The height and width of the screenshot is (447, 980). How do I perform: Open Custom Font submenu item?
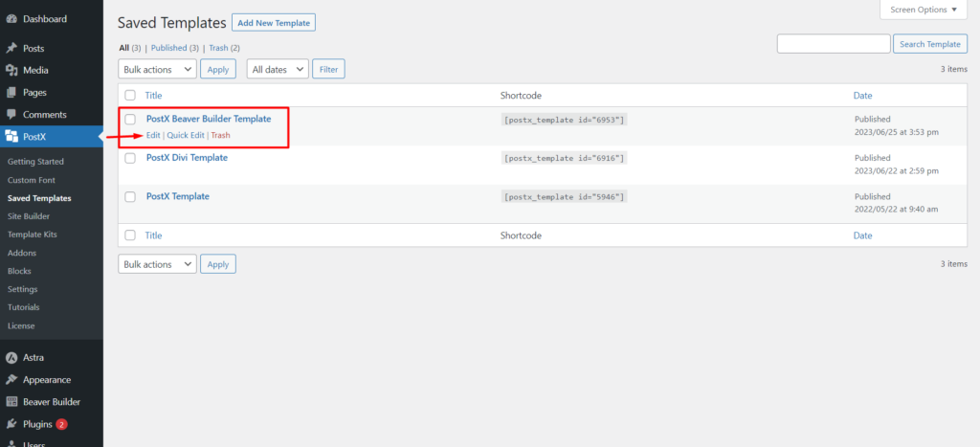point(32,180)
